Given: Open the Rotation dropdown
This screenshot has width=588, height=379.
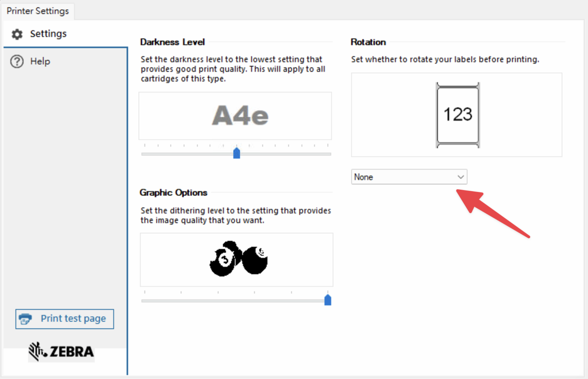Looking at the screenshot, I should (x=409, y=177).
